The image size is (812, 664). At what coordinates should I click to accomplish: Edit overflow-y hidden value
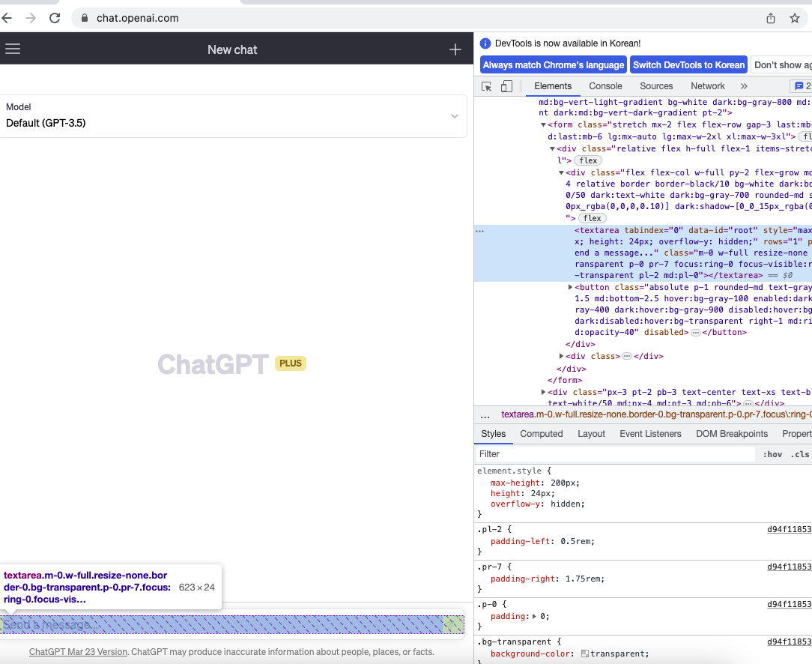point(567,504)
